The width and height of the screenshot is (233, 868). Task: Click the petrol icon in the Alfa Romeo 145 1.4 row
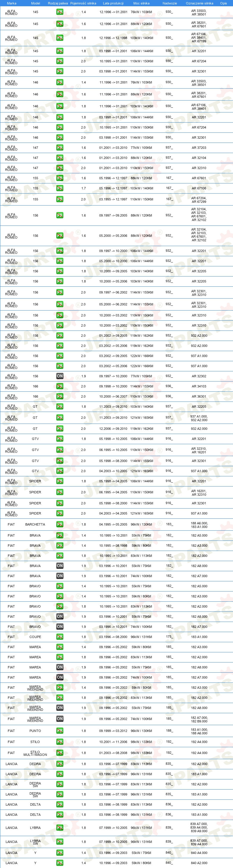pyautogui.click(x=60, y=12)
